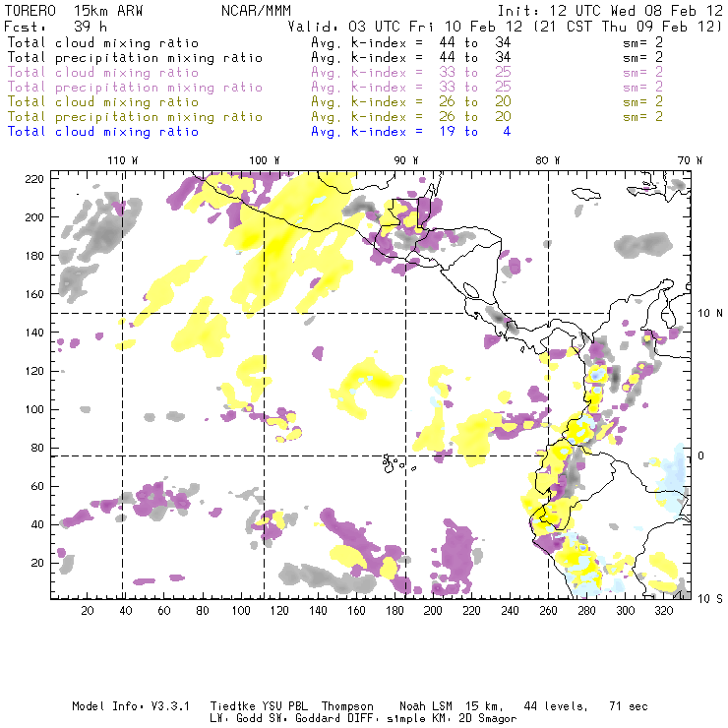Select the '140' tick label on the horizontal axis
Image resolution: width=728 pixels, height=728 pixels.
(x=318, y=611)
